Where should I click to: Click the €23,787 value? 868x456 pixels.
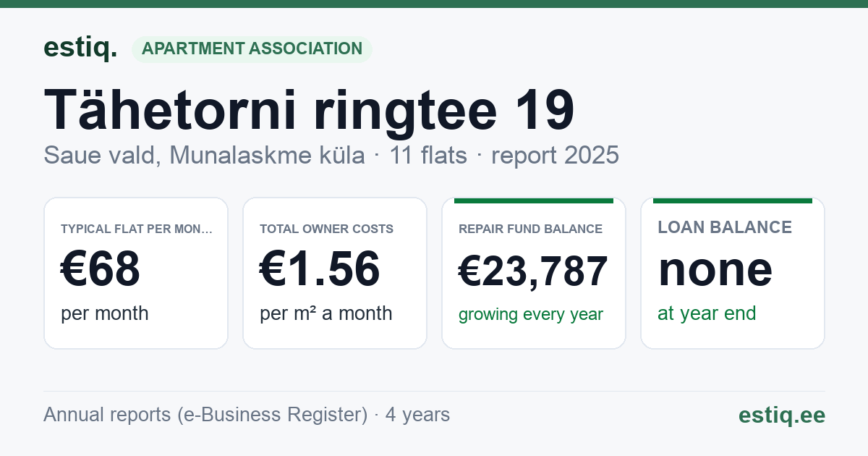point(533,272)
